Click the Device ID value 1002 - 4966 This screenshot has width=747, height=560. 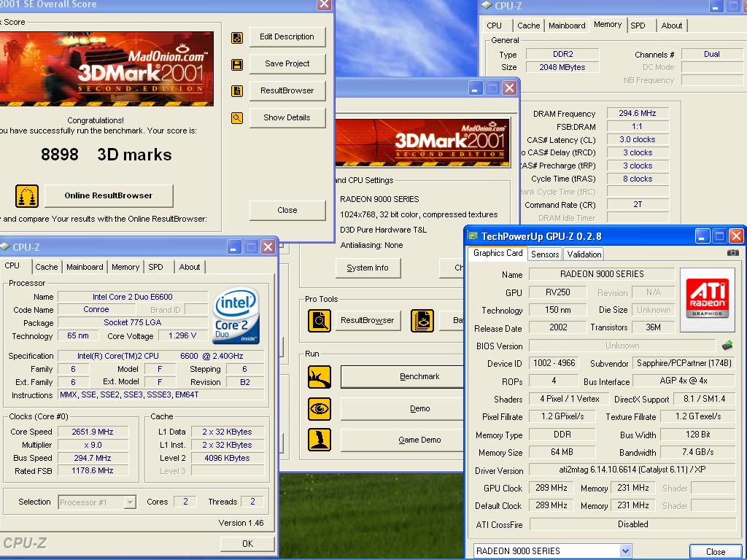click(554, 363)
